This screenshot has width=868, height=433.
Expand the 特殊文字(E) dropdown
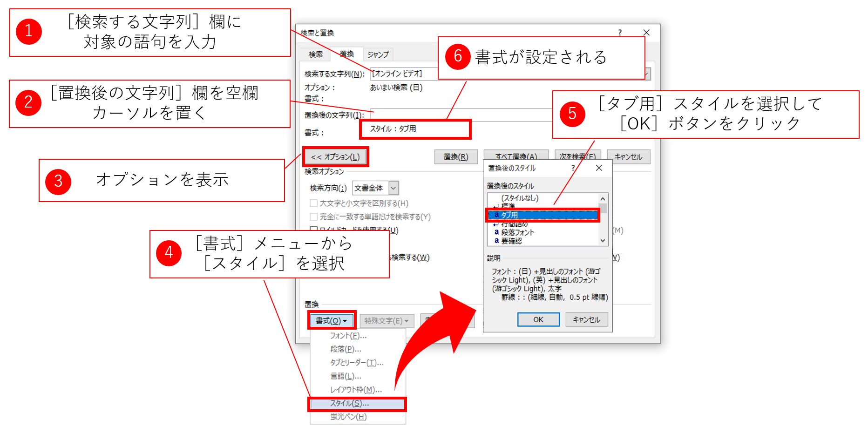click(386, 321)
